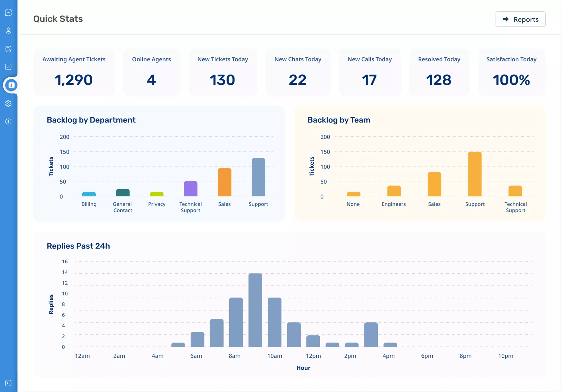
Task: Open the document search sidebar icon
Action: [8, 49]
